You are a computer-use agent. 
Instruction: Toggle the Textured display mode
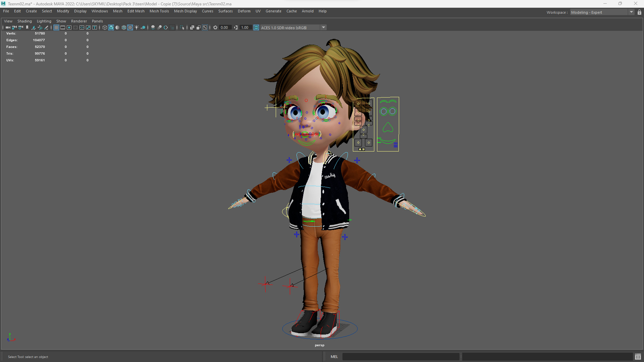(130, 27)
